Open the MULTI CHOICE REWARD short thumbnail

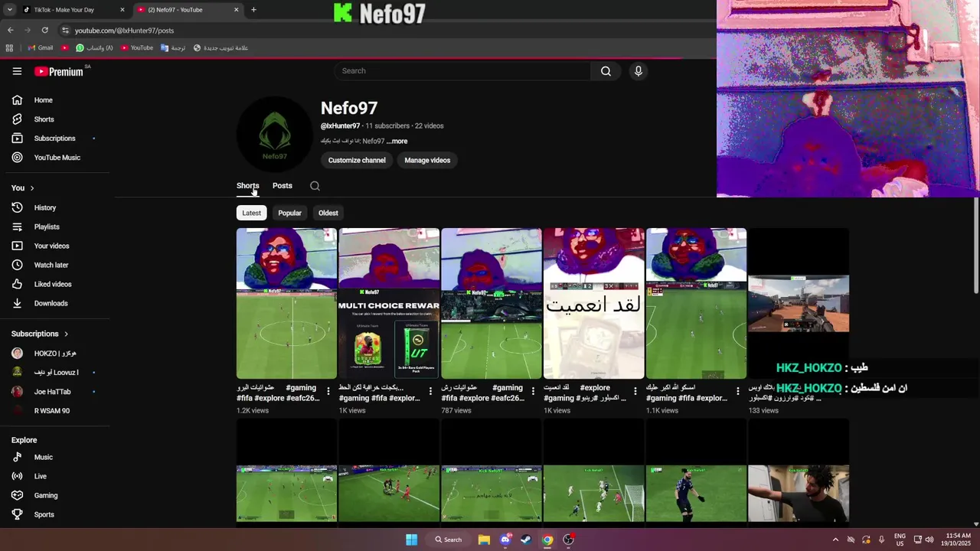click(389, 303)
